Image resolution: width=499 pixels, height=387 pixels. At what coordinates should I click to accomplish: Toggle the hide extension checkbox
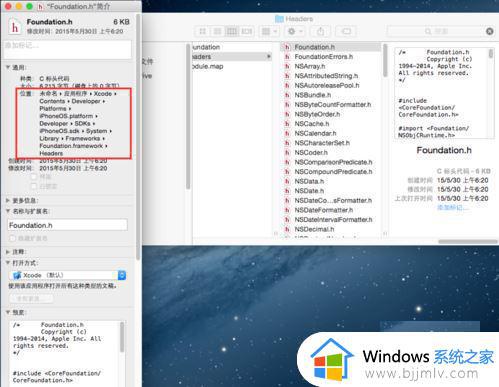[13, 238]
